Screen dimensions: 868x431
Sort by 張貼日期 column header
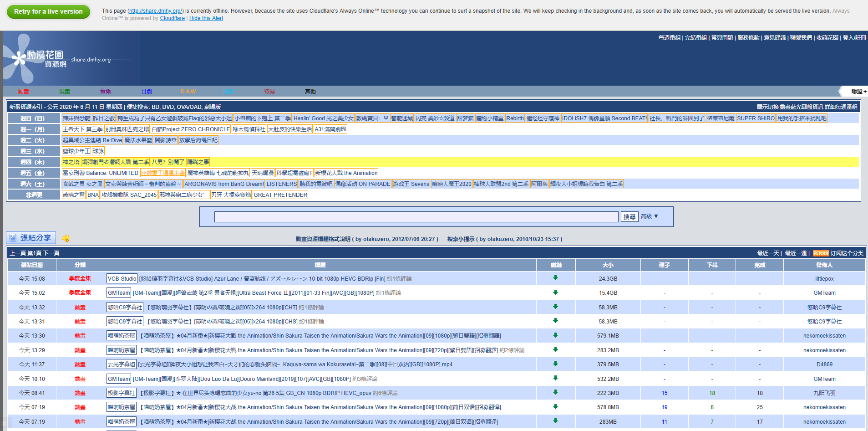(x=32, y=265)
